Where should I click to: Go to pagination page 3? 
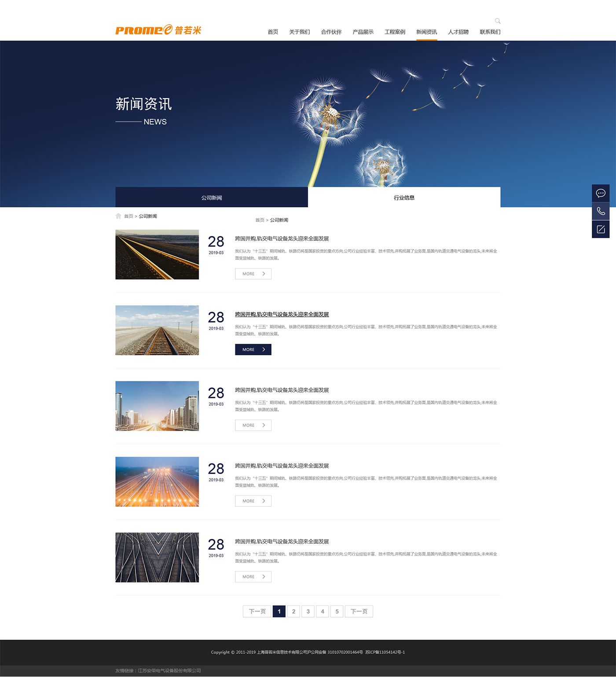click(308, 612)
